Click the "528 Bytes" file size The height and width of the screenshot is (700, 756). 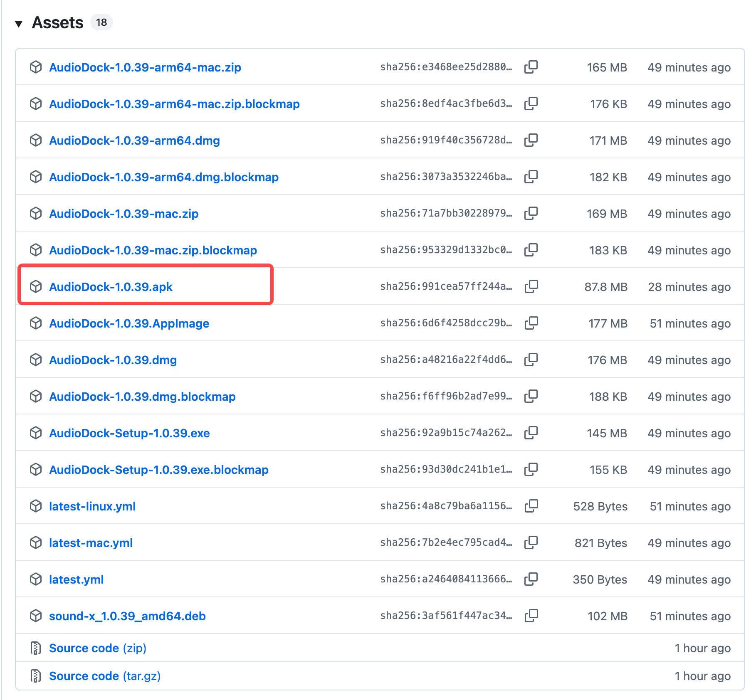click(x=600, y=506)
